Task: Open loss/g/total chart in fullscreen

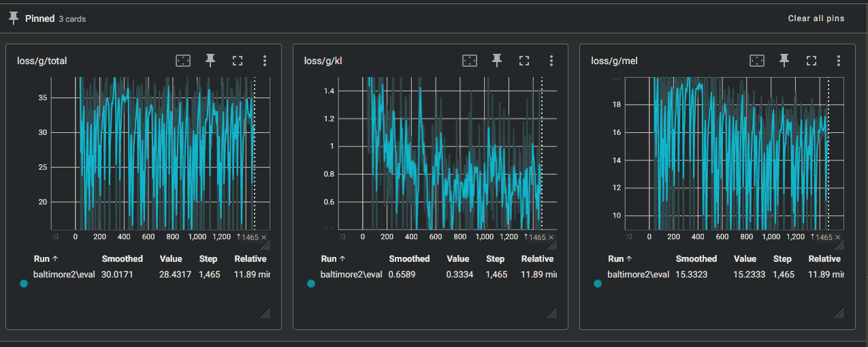Action: click(238, 61)
